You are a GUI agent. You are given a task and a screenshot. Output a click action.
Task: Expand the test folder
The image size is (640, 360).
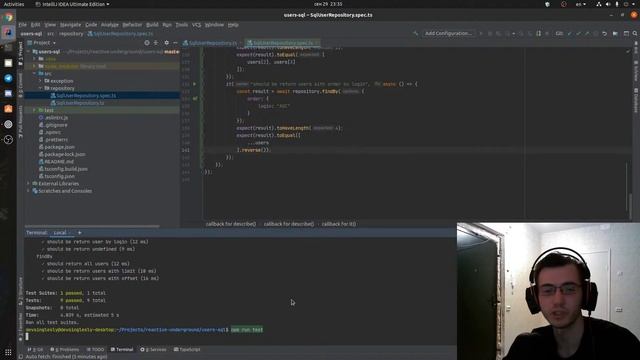coord(34,110)
